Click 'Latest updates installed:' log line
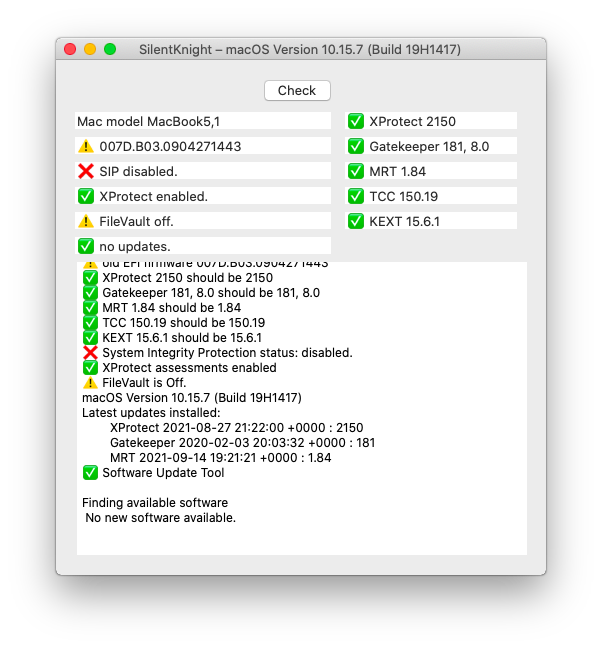Image resolution: width=602 pixels, height=649 pixels. pos(151,413)
